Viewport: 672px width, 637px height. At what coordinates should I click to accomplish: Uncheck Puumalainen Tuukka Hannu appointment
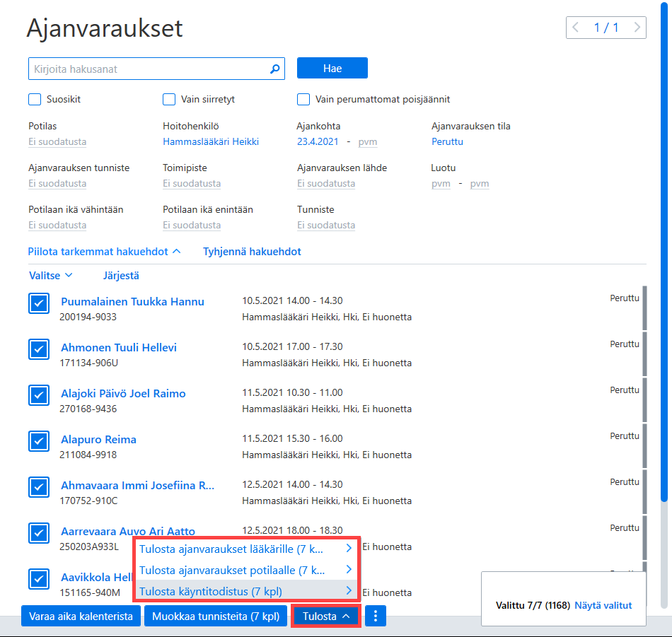click(39, 303)
